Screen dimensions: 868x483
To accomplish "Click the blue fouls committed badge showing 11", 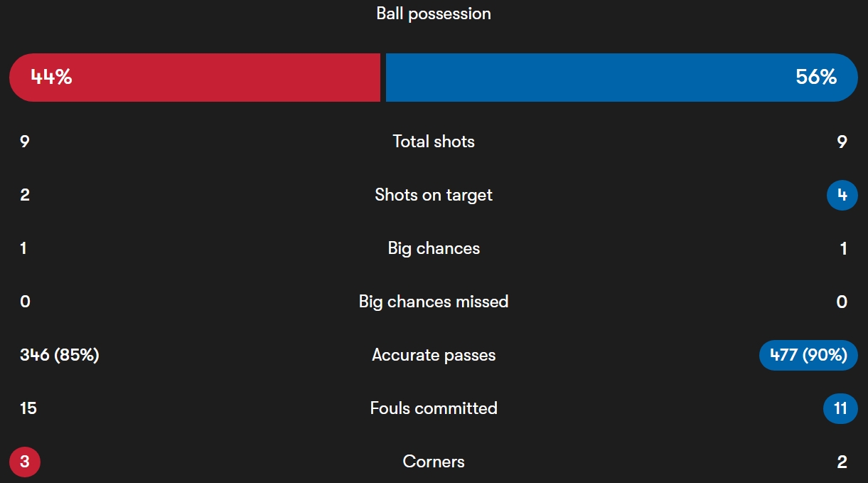I will coord(841,408).
